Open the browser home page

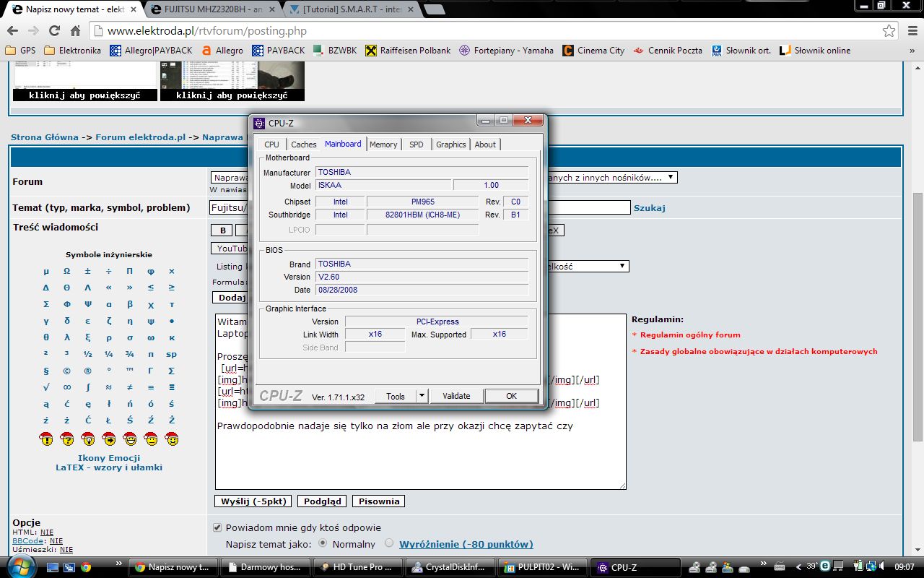[x=75, y=31]
